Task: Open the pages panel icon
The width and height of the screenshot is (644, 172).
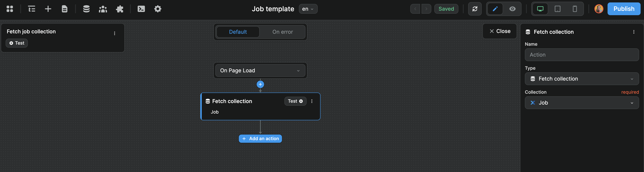Action: (64, 9)
